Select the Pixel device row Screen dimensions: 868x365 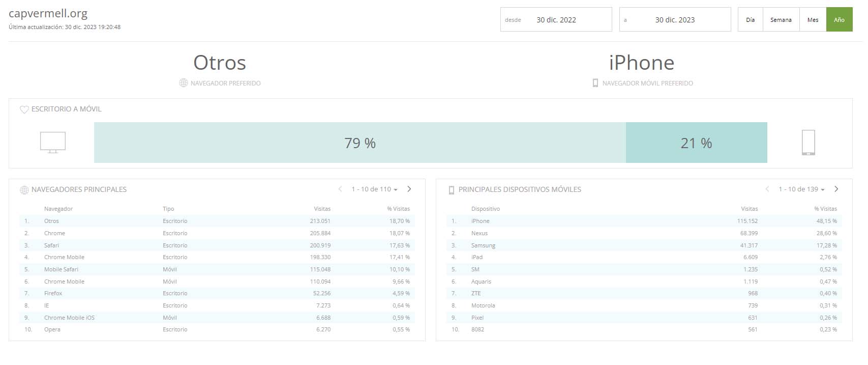[644, 318]
